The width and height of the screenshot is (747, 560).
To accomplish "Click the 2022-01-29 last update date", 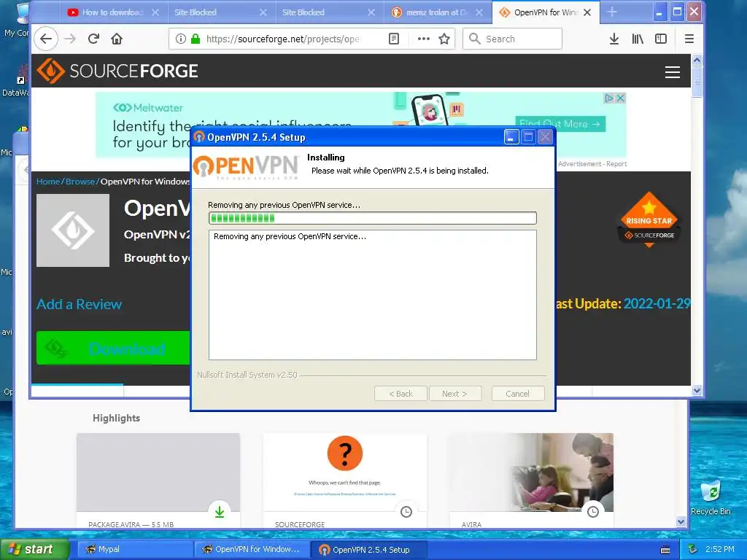I will click(x=657, y=303).
